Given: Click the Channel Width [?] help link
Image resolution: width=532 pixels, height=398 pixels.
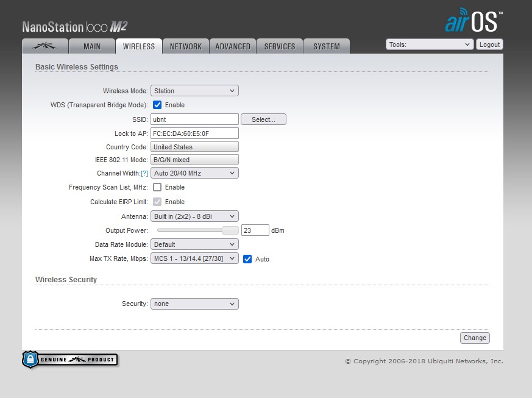Looking at the screenshot, I should [144, 173].
